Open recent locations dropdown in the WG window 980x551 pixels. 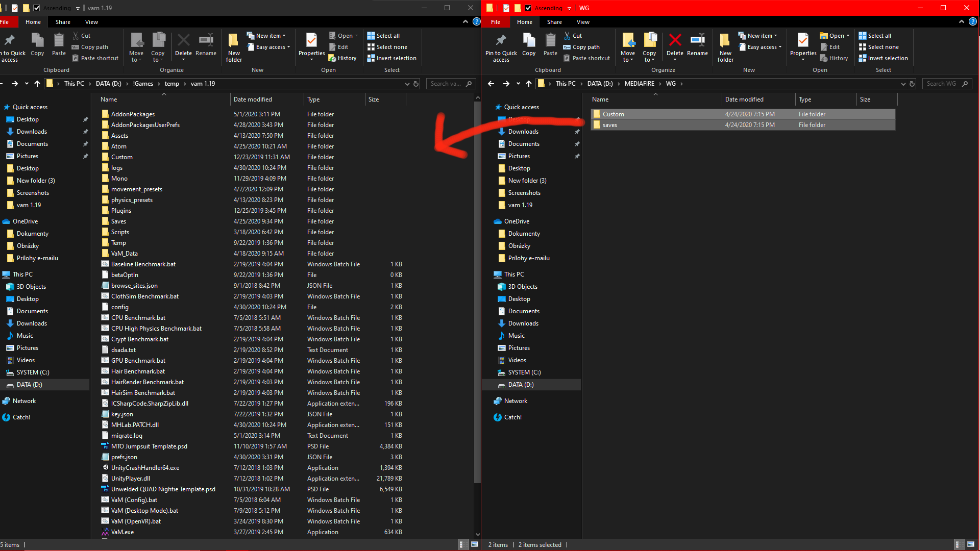click(x=518, y=84)
